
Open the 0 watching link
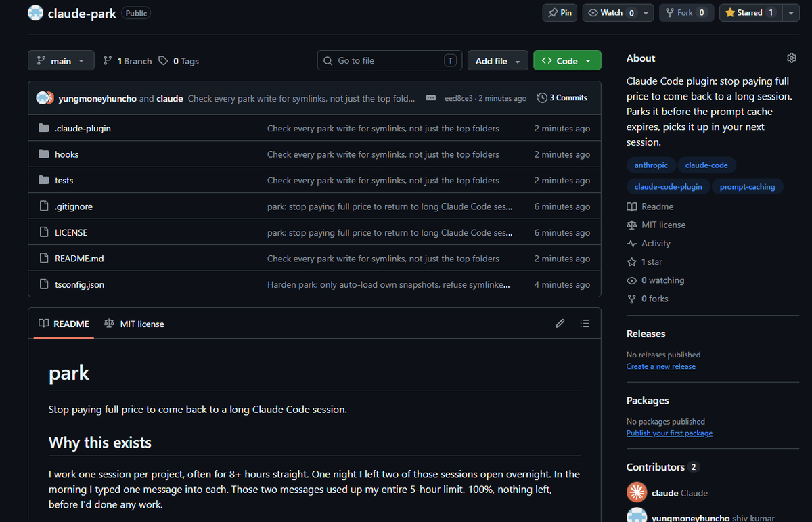tap(656, 280)
